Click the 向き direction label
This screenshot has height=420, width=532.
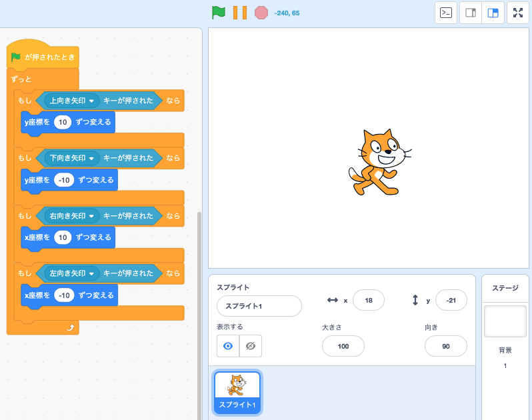(x=431, y=327)
